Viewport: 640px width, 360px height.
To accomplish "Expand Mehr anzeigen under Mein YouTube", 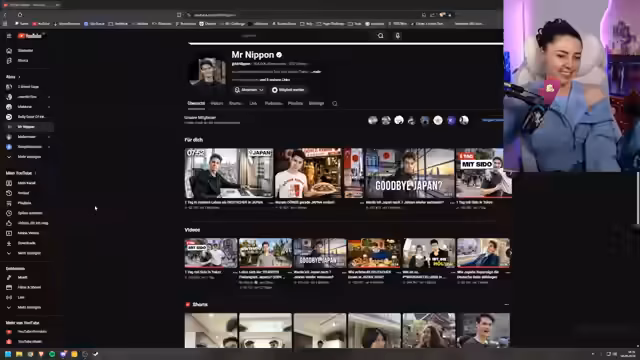I will click(x=29, y=253).
